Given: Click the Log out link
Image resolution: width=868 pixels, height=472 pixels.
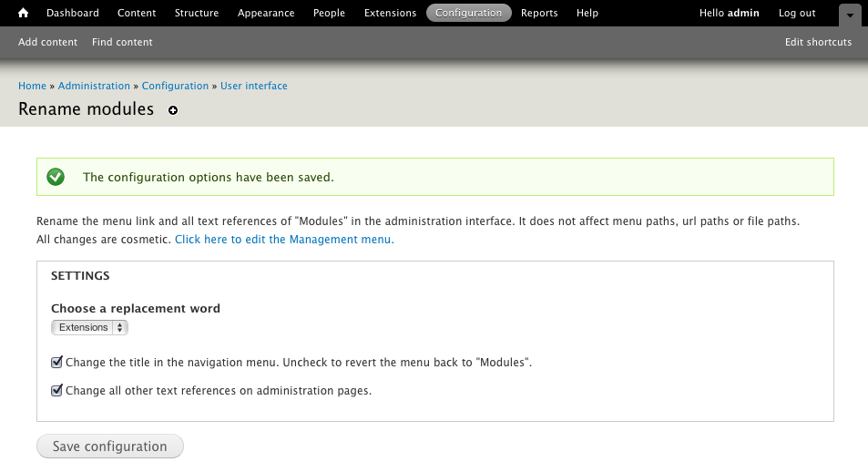Looking at the screenshot, I should (x=797, y=13).
